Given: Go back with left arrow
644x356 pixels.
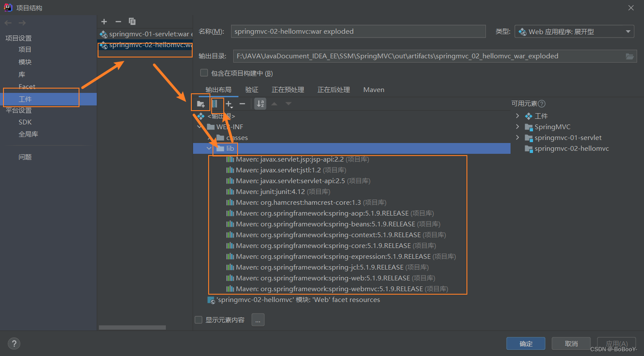Looking at the screenshot, I should tap(8, 23).
